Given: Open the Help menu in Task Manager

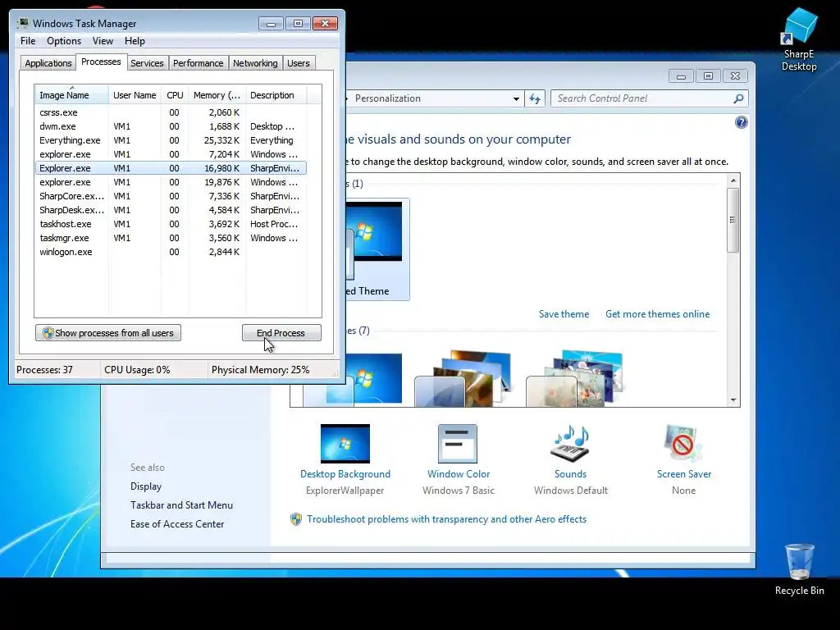Looking at the screenshot, I should (x=135, y=41).
